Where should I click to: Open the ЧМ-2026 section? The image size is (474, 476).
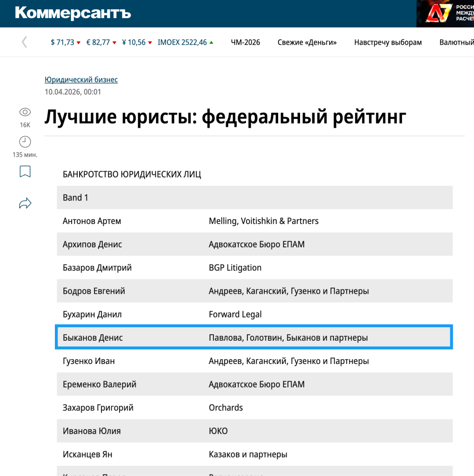[245, 42]
